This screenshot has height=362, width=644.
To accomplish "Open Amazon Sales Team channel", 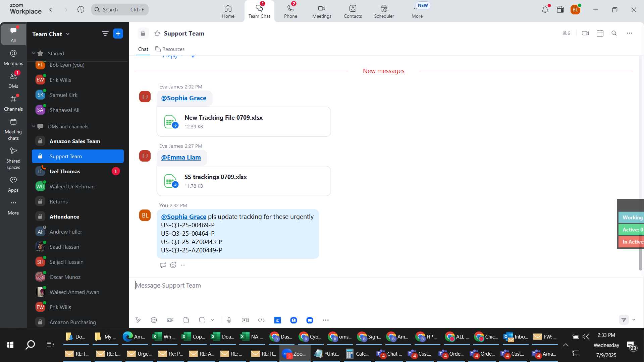I will 78,141.
